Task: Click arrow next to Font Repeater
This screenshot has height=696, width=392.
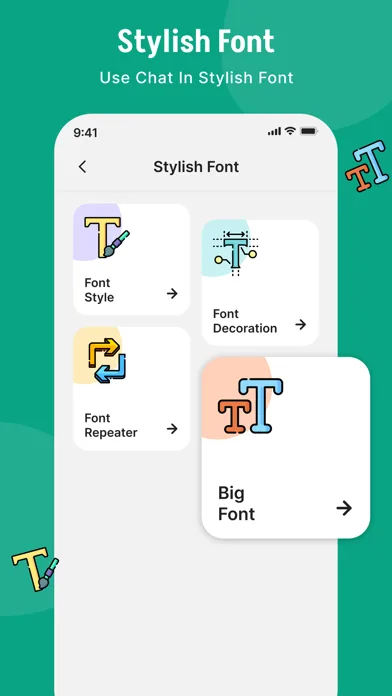Action: click(x=172, y=428)
